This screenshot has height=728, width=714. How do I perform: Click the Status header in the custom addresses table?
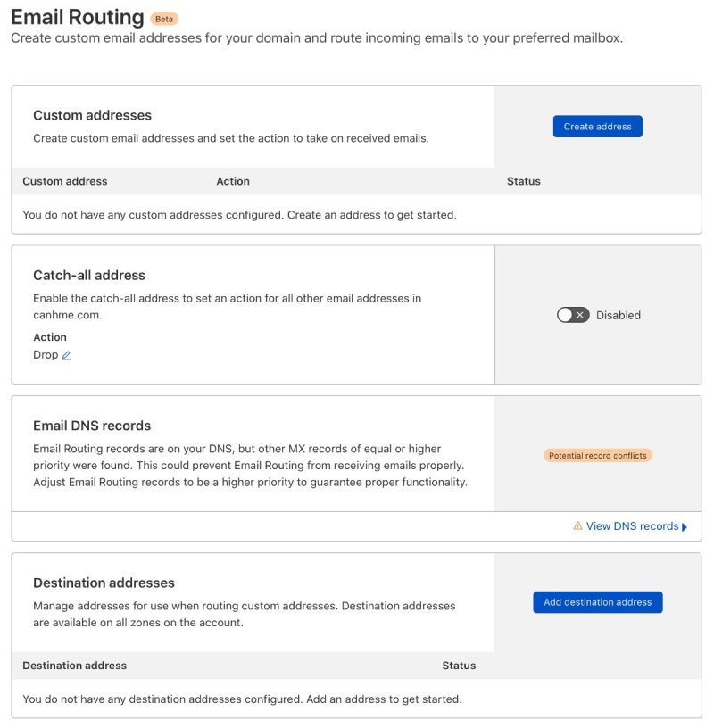(x=523, y=181)
